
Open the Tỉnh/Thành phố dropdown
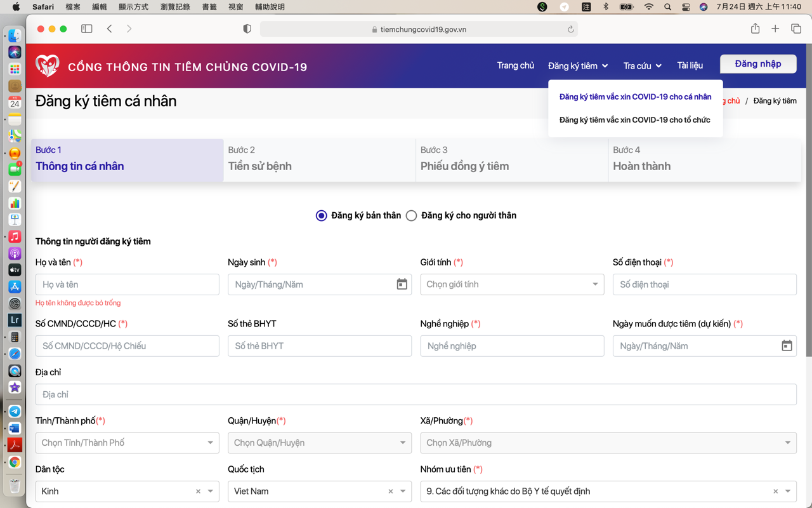[x=210, y=443]
